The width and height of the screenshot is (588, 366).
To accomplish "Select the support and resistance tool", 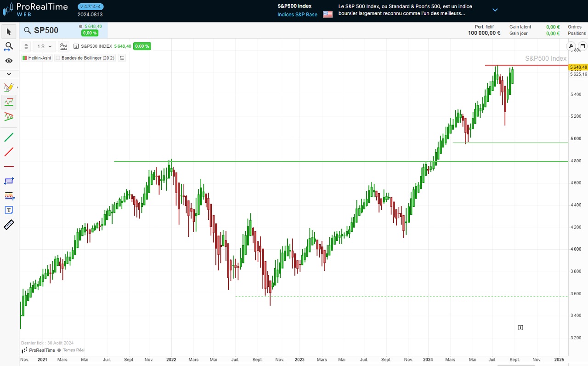I will 9,102.
